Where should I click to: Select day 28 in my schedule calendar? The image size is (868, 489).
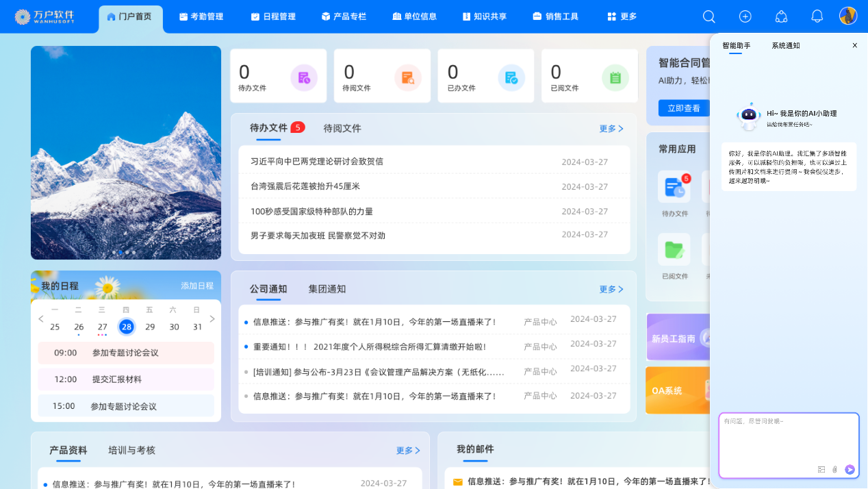[x=126, y=327]
